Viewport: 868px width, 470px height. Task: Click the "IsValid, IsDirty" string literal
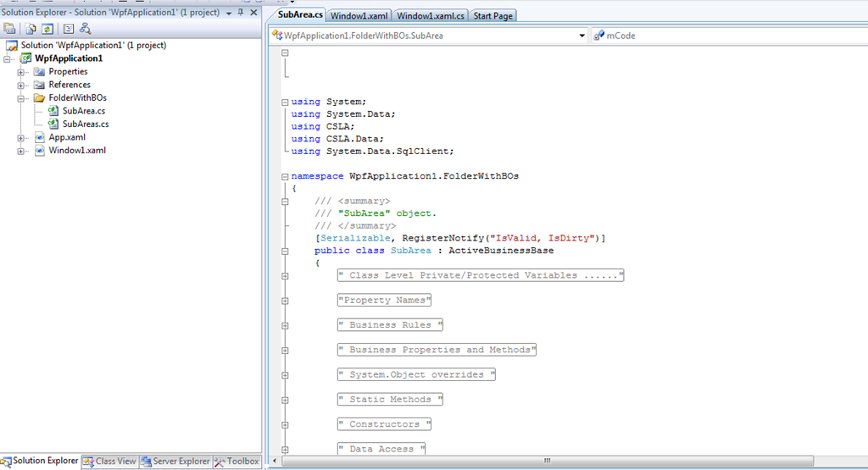click(542, 238)
